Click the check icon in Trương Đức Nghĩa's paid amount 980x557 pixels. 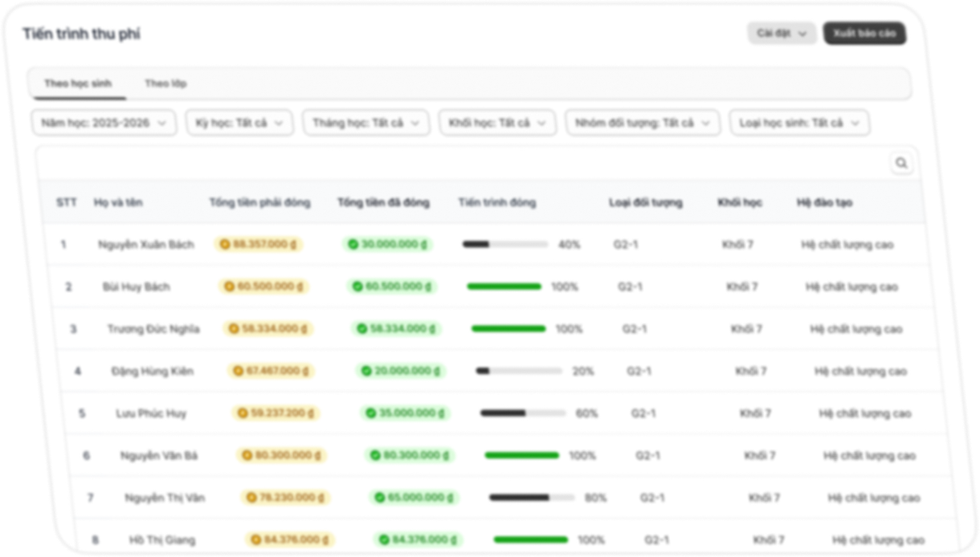click(x=361, y=329)
